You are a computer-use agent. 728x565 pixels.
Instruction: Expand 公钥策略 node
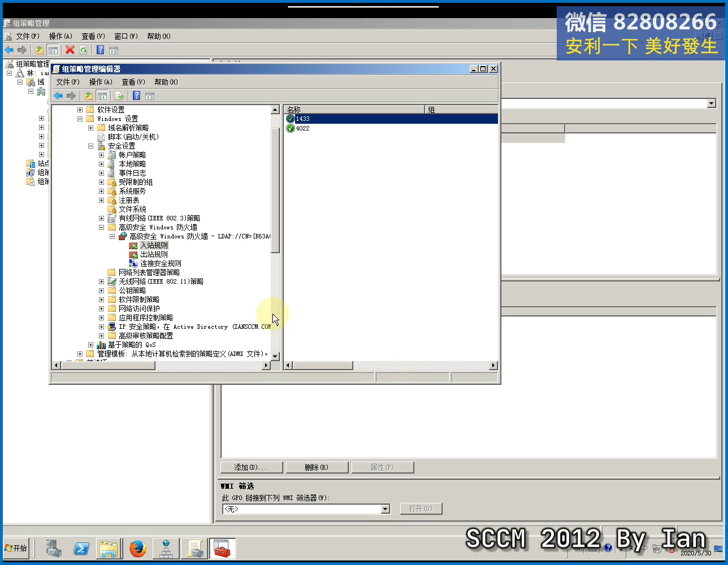pos(101,290)
